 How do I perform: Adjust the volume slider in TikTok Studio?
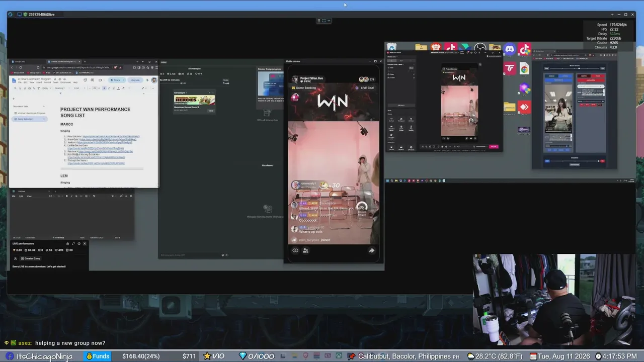pyautogui.click(x=480, y=146)
